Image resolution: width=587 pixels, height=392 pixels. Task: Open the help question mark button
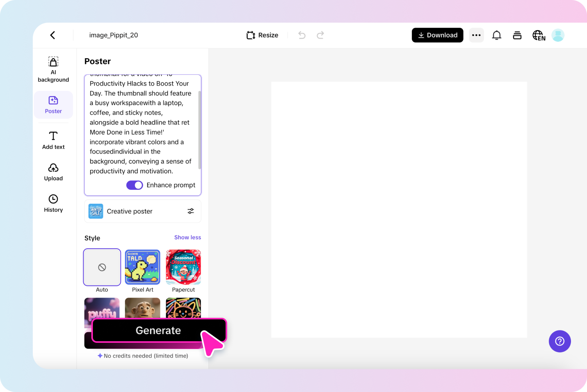(x=560, y=341)
